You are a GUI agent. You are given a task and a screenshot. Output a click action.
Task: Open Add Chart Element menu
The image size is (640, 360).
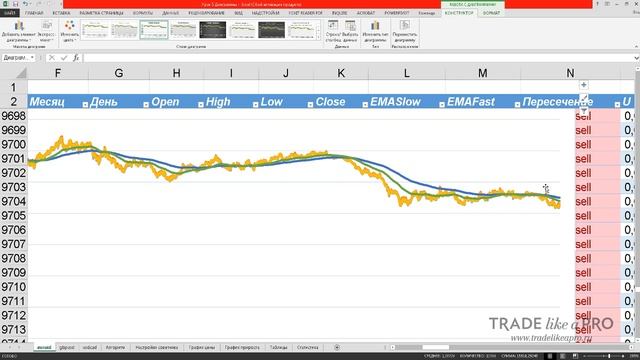(x=19, y=31)
